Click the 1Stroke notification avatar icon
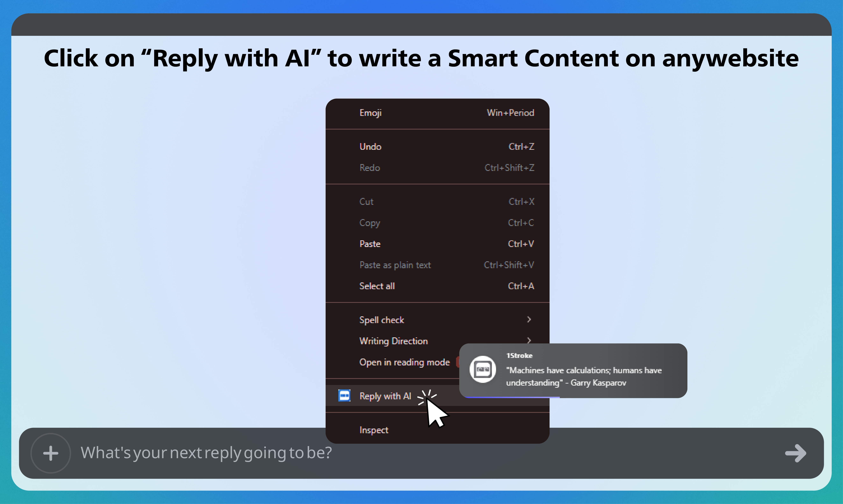843x504 pixels. point(483,370)
